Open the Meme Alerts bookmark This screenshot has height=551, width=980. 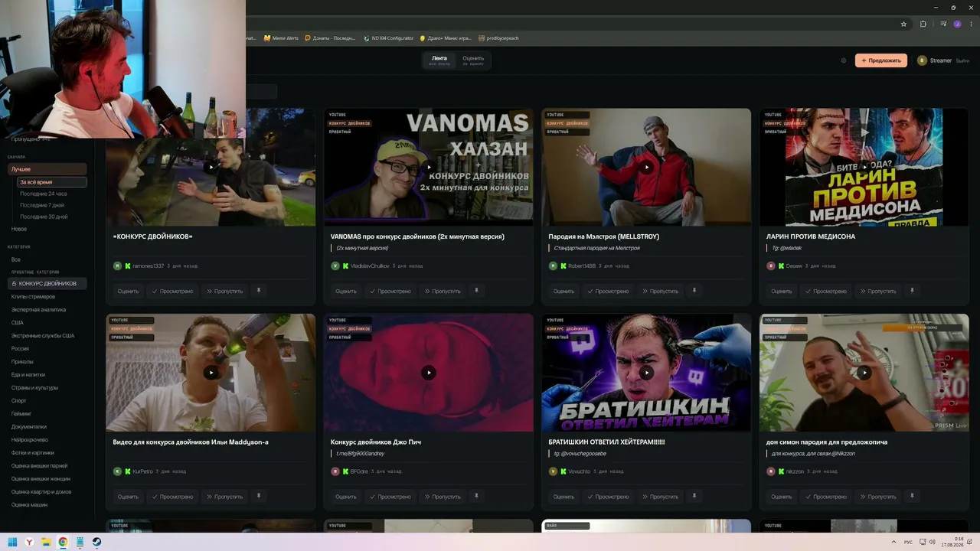(x=281, y=38)
